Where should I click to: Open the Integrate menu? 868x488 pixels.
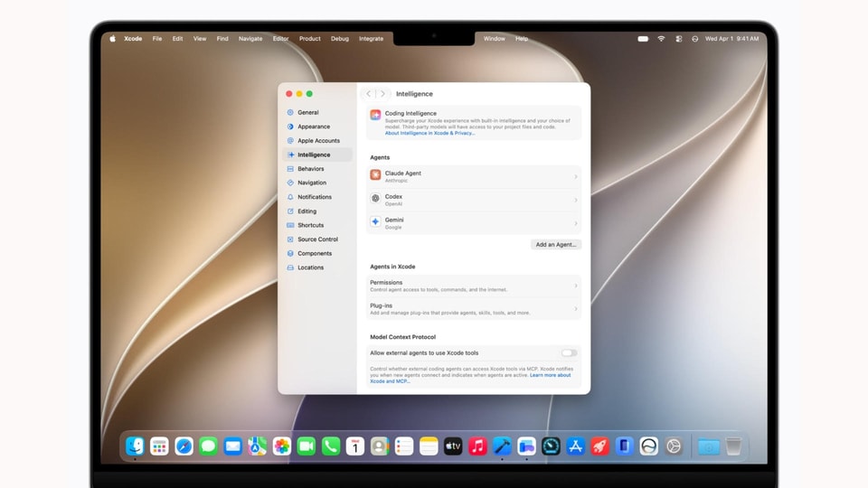coord(371,39)
